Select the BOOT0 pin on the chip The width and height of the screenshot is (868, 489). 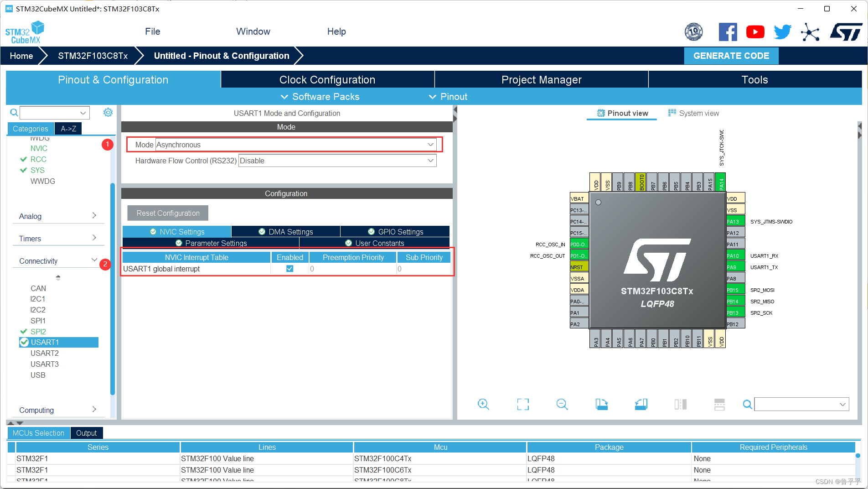[x=641, y=182]
